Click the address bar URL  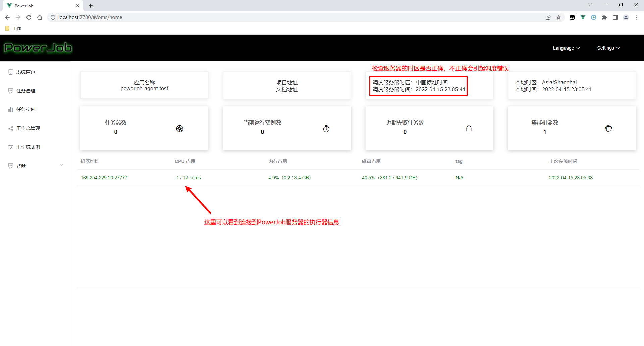(x=90, y=17)
